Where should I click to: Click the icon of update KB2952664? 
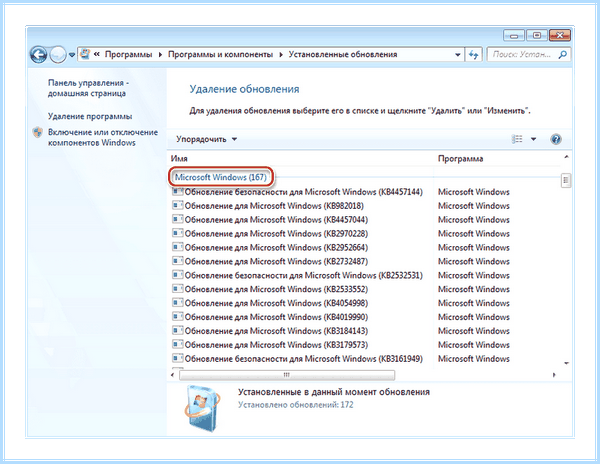point(178,247)
